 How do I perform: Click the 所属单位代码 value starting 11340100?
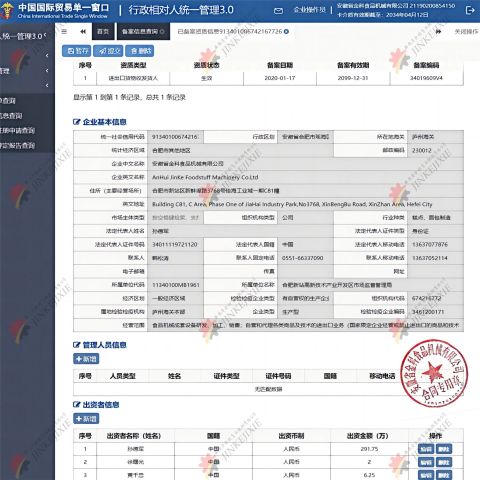[175, 285]
